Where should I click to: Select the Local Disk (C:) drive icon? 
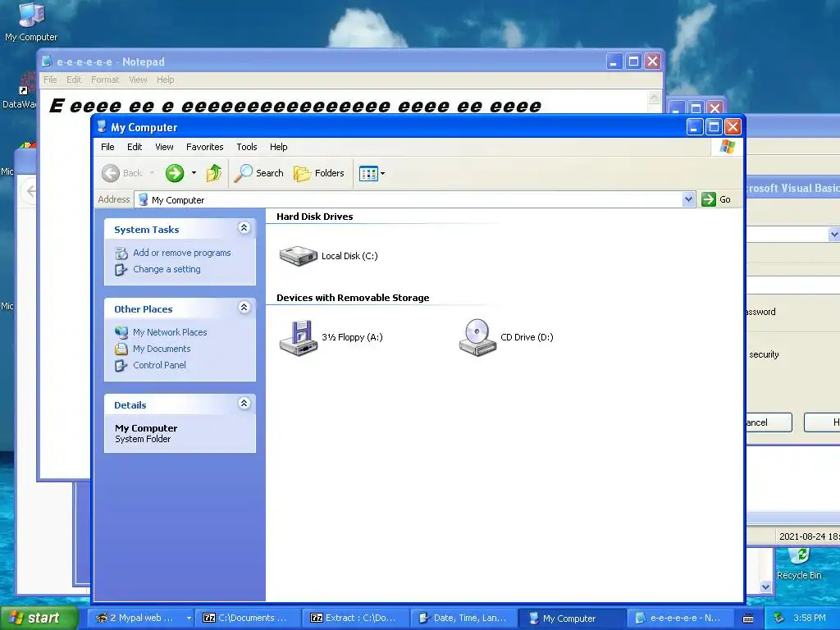(x=299, y=256)
